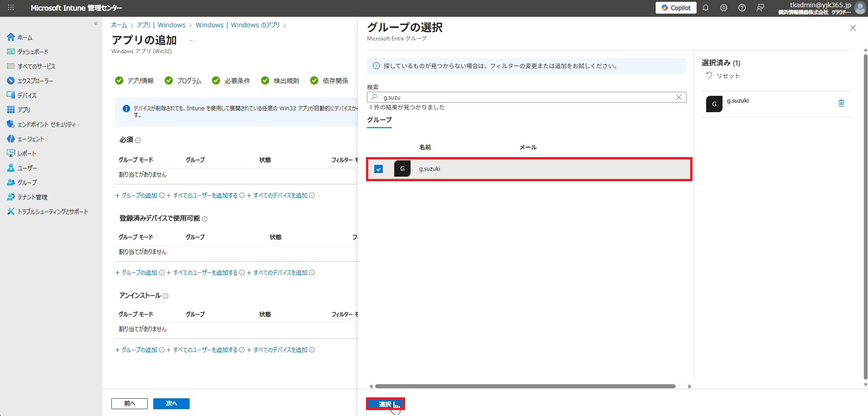
Task: Click the 次へ button
Action: click(x=171, y=403)
